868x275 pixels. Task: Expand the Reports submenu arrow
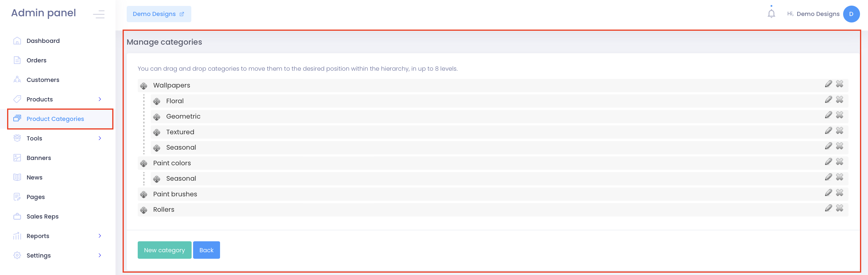(100, 236)
